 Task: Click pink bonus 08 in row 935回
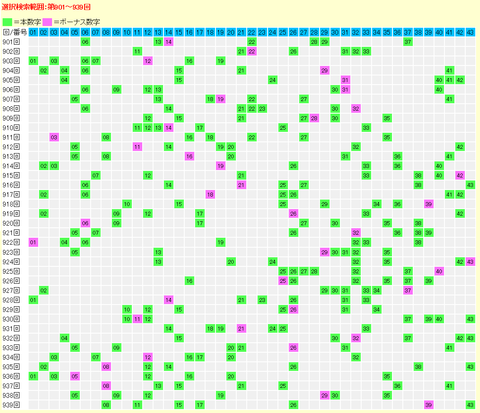coord(106,367)
